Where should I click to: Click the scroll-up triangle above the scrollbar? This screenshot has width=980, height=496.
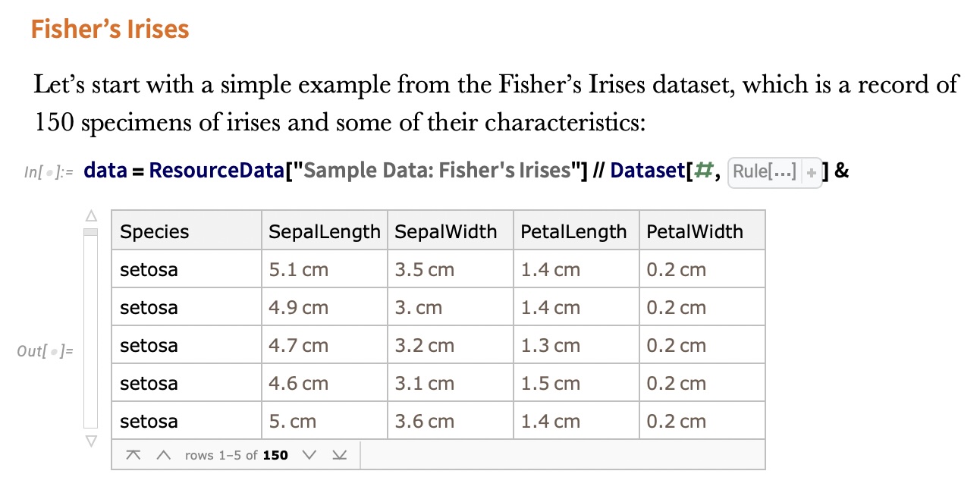click(x=91, y=215)
